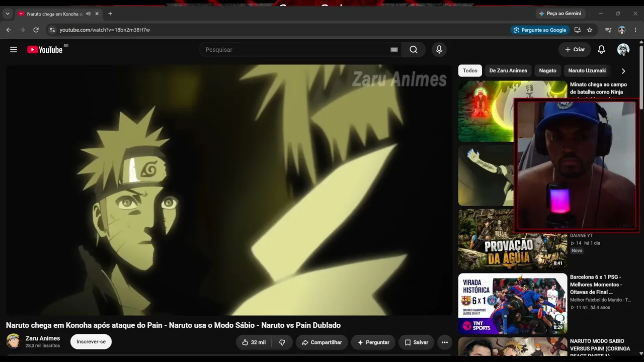Open Barcelona Virada Histórica 6x1 thumbnail
Screen dimensions: 644x362
[513, 304]
